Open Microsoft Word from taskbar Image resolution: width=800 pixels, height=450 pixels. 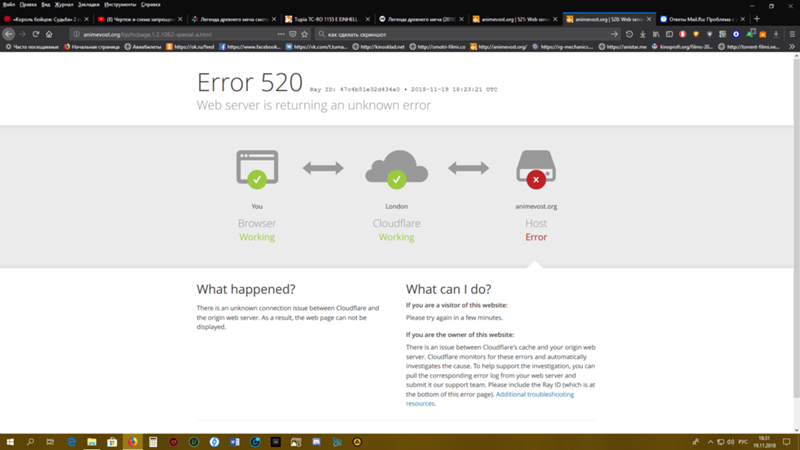tap(235, 442)
